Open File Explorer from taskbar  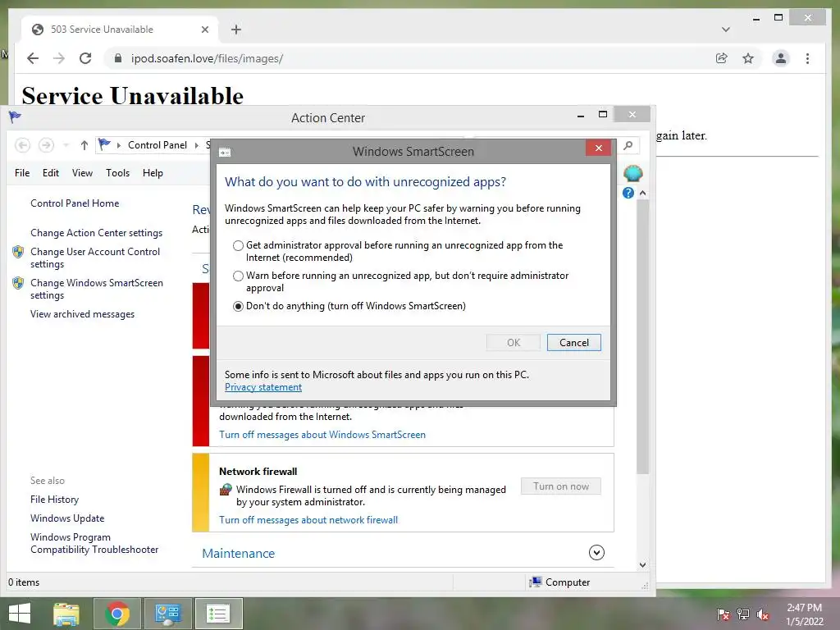pos(66,614)
